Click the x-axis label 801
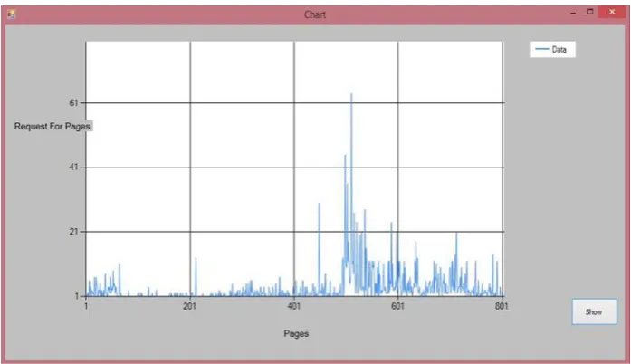Image resolution: width=631 pixels, height=364 pixels. [502, 306]
